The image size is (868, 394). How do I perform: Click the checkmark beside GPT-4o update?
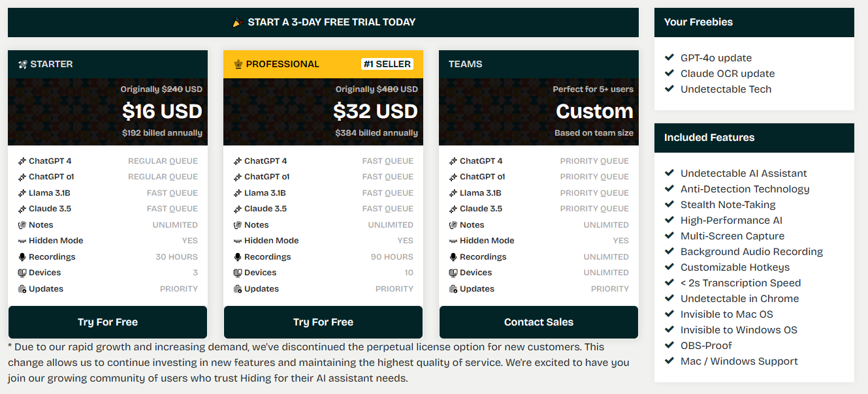click(x=669, y=57)
